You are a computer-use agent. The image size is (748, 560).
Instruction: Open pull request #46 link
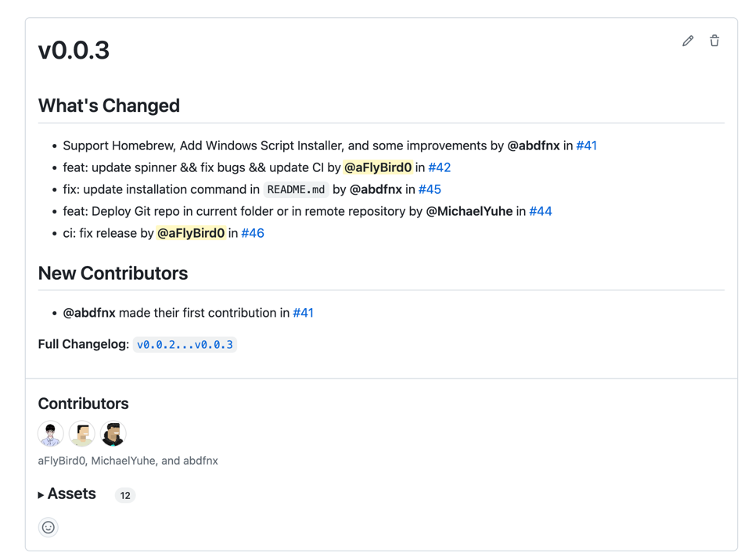coord(253,233)
